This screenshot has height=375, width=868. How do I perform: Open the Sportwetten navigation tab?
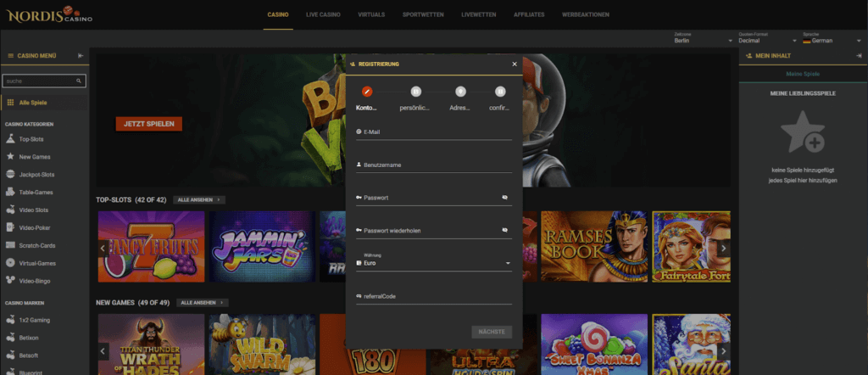point(421,14)
